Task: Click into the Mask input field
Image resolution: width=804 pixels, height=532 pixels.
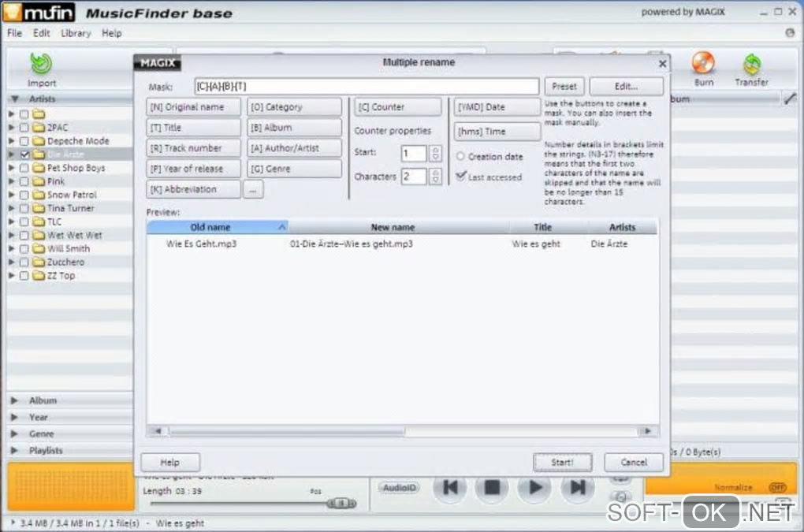Action: pyautogui.click(x=367, y=87)
